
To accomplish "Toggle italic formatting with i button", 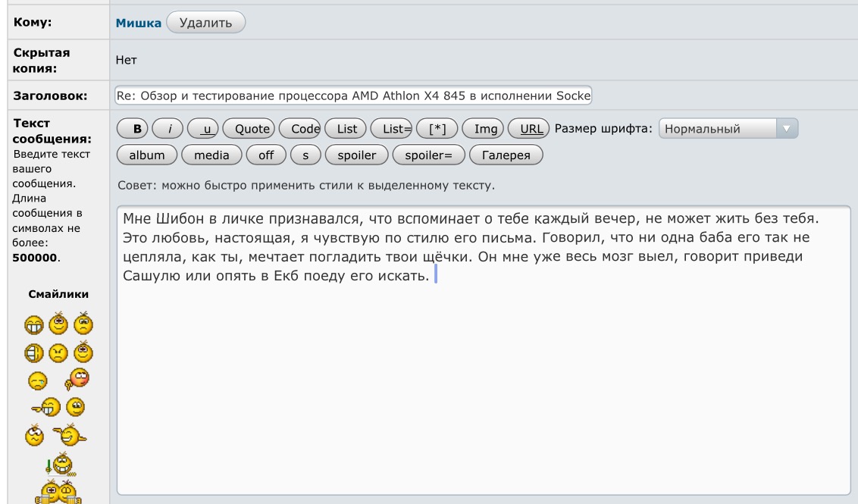I will click(168, 129).
